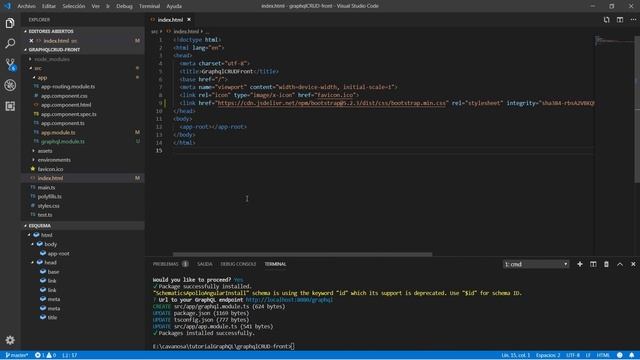Open the Manage gear menu
This screenshot has width=640, height=360.
[10, 340]
